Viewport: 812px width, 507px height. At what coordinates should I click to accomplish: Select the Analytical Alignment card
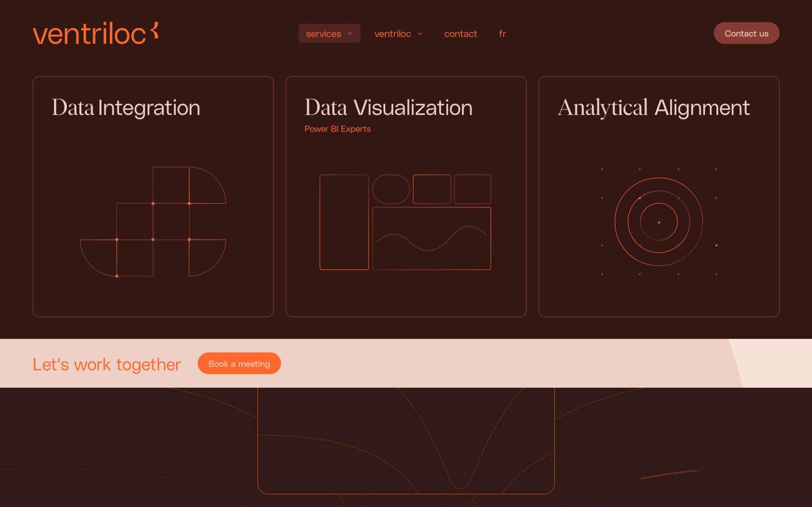[659, 197]
